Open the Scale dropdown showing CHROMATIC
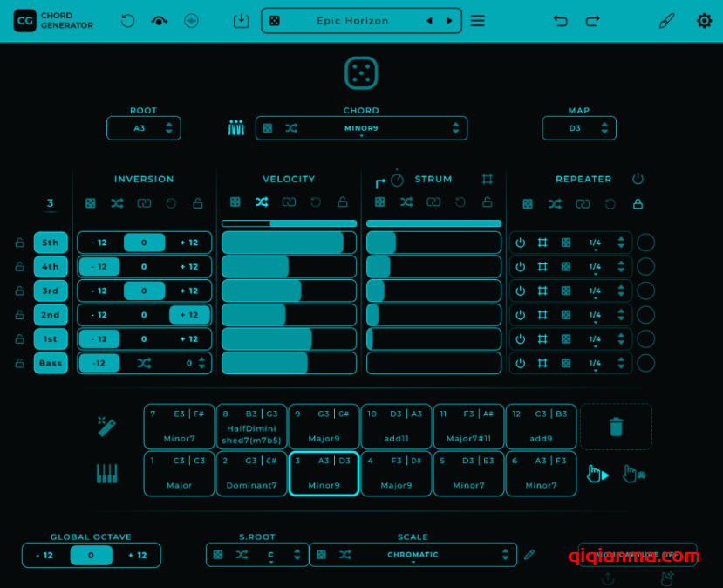723x588 pixels. coord(413,554)
